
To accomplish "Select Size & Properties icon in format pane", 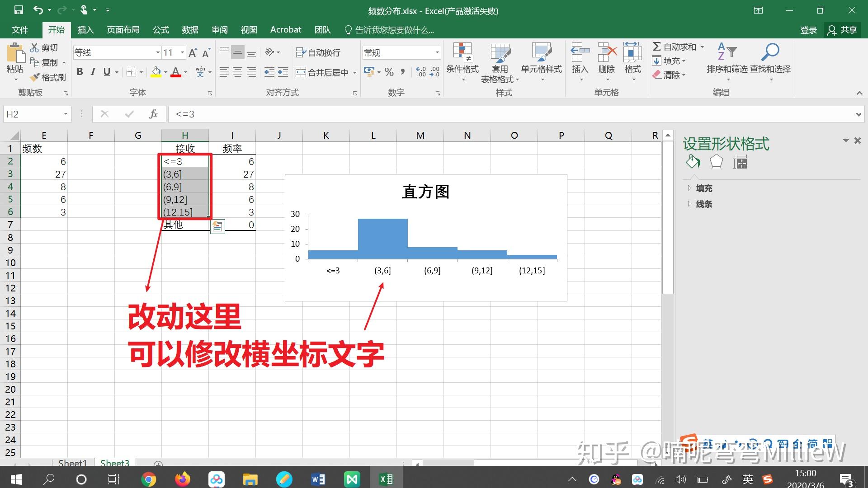I will (x=740, y=162).
